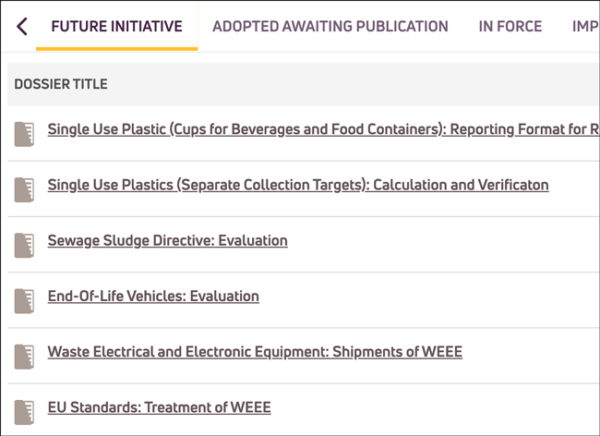This screenshot has width=600, height=436.
Task: Click document icon beside Single Use Plastic Cups
Action: 25,134
